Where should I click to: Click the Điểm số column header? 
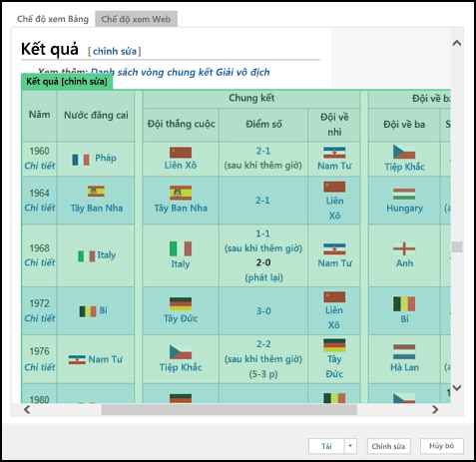[263, 125]
